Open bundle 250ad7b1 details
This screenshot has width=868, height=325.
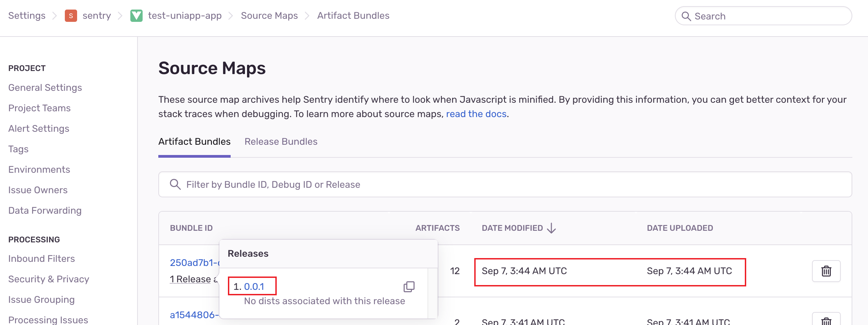point(194,263)
